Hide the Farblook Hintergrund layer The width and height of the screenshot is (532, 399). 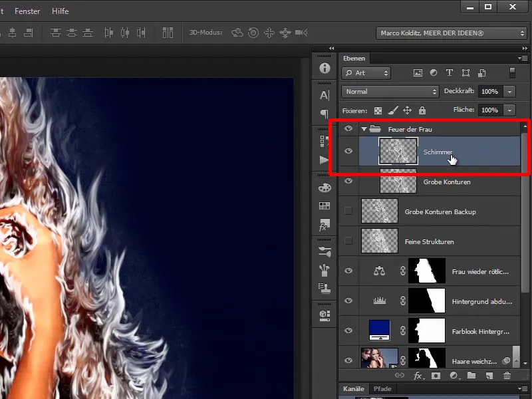pos(348,331)
